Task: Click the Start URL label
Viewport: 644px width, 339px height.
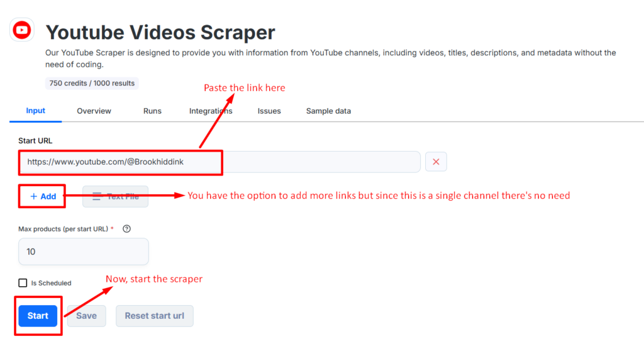Action: [35, 140]
